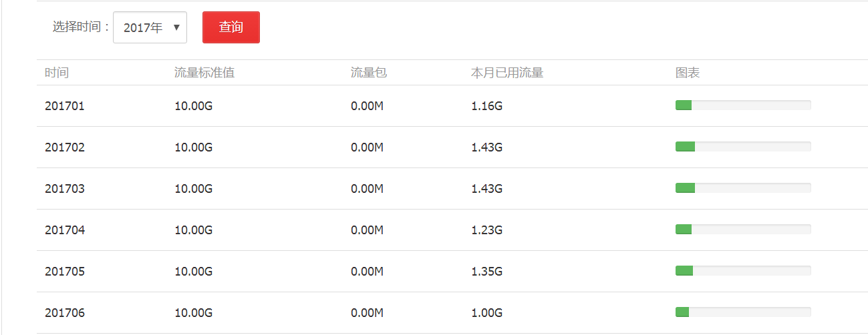Click the 流量包 column header
This screenshot has width=868, height=335.
pyautogui.click(x=369, y=73)
